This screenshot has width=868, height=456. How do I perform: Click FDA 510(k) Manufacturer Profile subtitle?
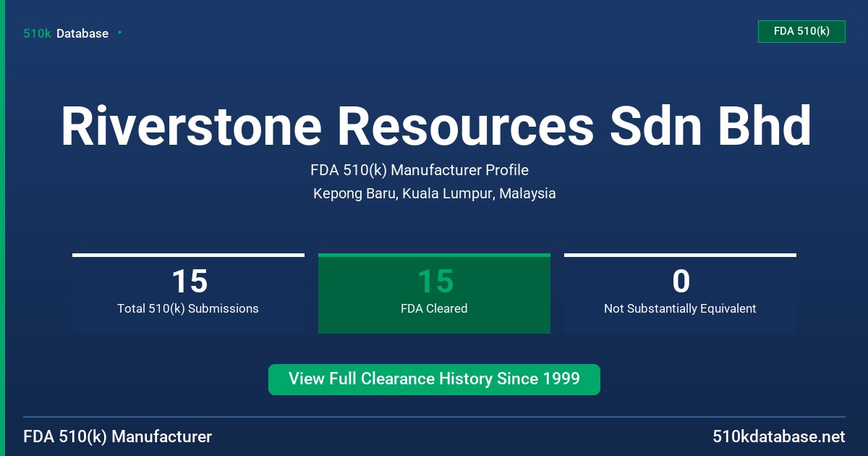point(420,170)
